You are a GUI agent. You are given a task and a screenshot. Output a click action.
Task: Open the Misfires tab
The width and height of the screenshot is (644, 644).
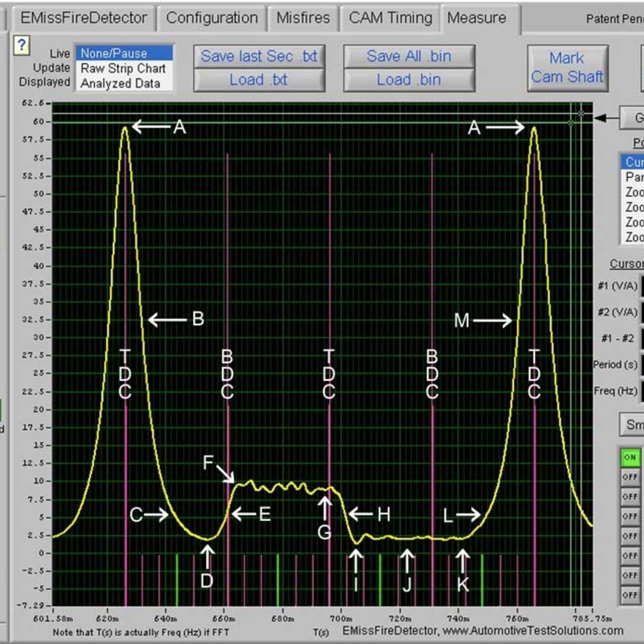click(303, 18)
